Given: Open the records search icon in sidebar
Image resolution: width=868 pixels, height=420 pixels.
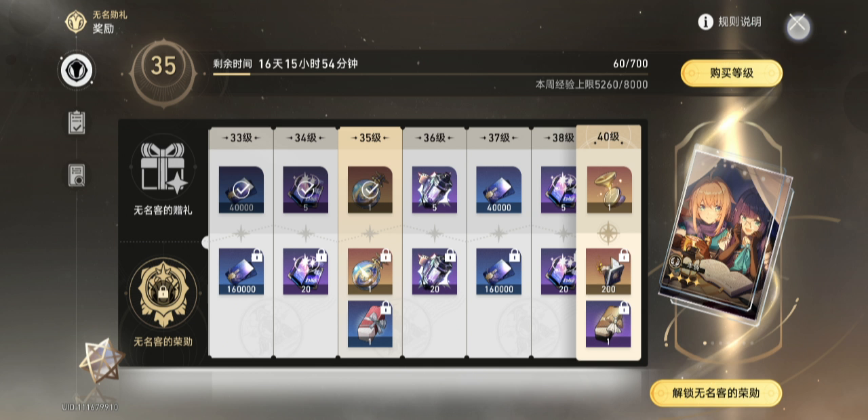Looking at the screenshot, I should click(x=77, y=175).
